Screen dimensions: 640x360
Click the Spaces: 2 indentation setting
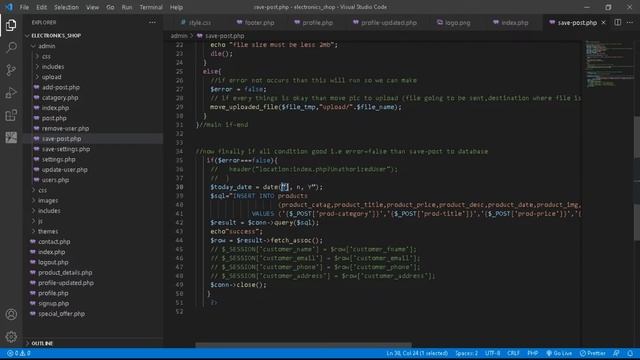point(467,353)
